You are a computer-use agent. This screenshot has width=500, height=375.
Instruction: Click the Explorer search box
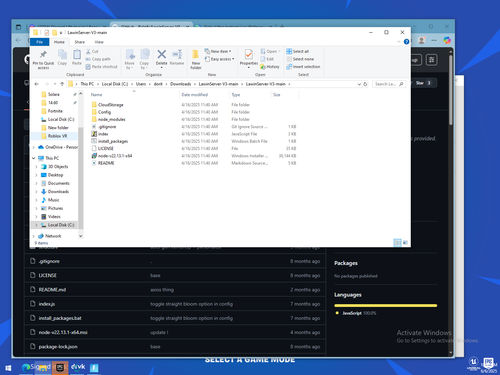pyautogui.click(x=389, y=84)
